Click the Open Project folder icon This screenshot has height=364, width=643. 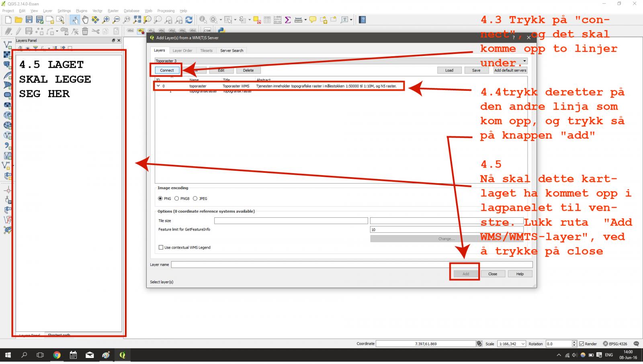click(18, 20)
